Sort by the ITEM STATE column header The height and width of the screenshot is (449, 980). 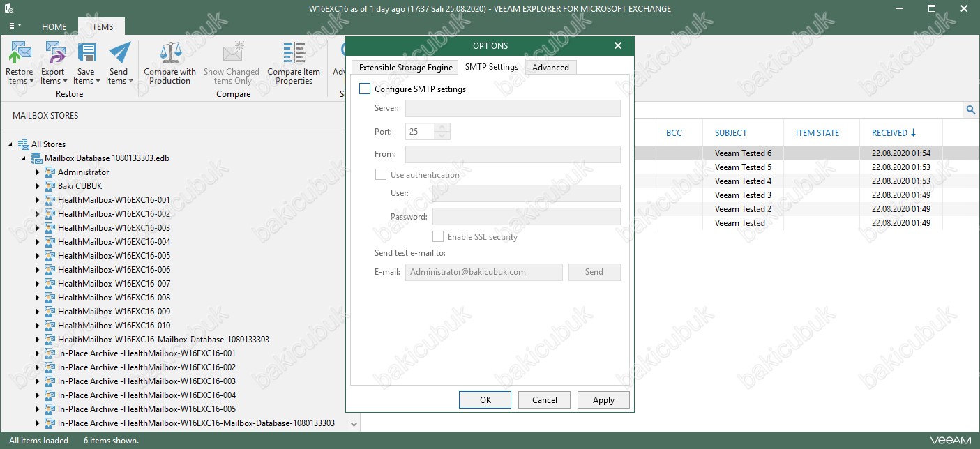[x=817, y=132]
